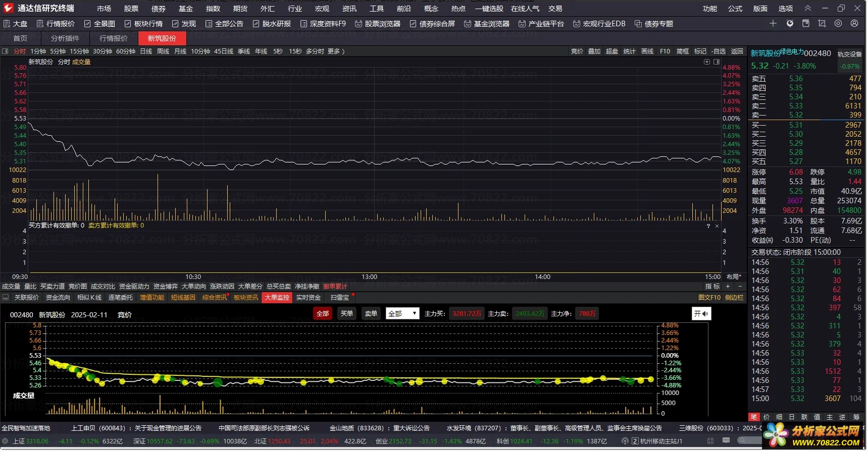
Task: Open 脱水研报 research reports
Action: [x=272, y=24]
